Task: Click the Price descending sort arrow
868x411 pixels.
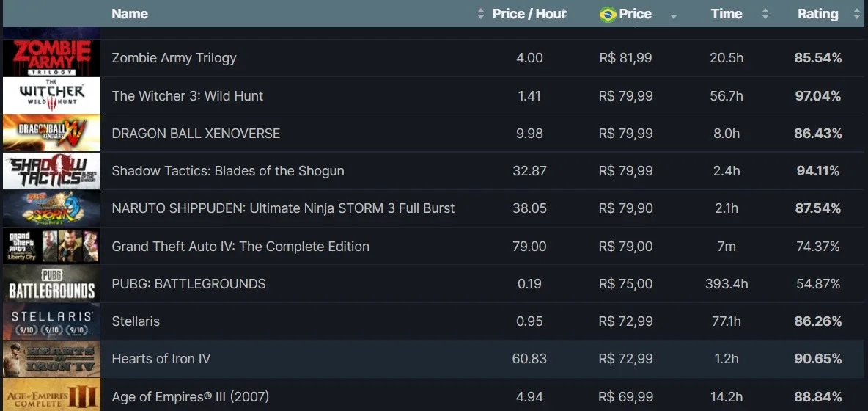Action: pyautogui.click(x=674, y=17)
